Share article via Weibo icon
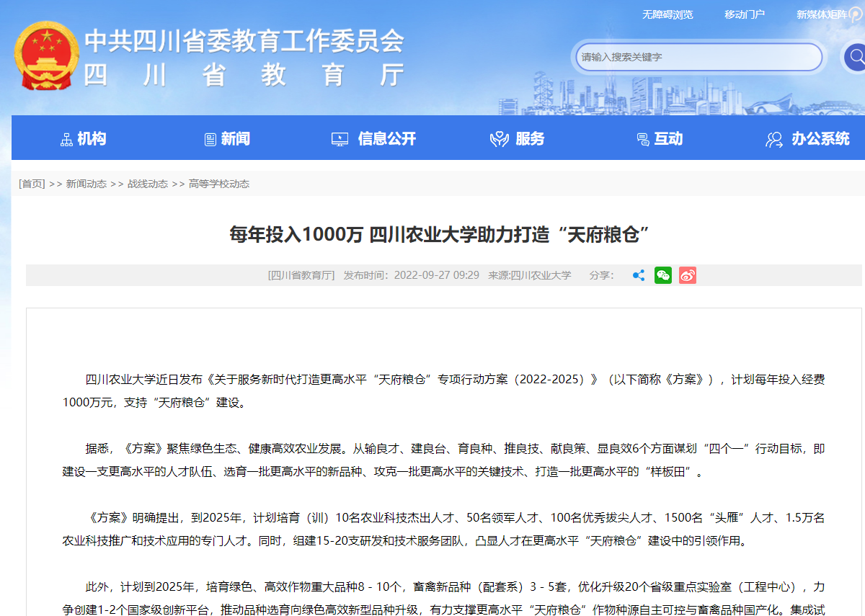 click(x=687, y=275)
